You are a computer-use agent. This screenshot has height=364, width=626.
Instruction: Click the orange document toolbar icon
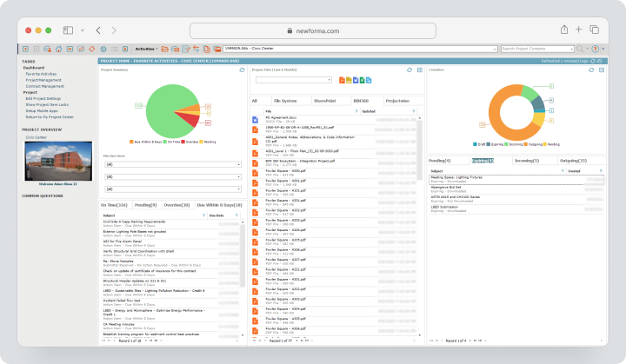206,50
